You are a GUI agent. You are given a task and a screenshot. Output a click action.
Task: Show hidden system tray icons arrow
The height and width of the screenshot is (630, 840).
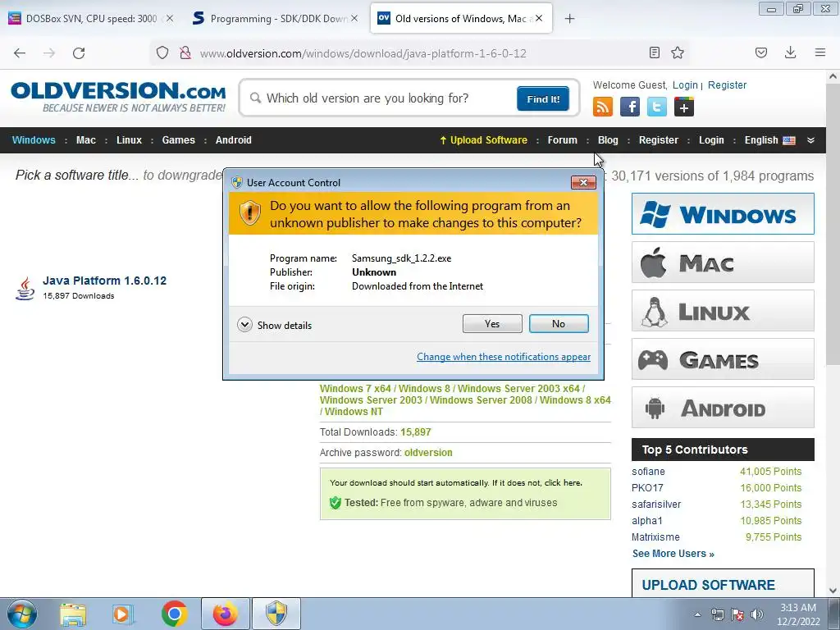697,614
